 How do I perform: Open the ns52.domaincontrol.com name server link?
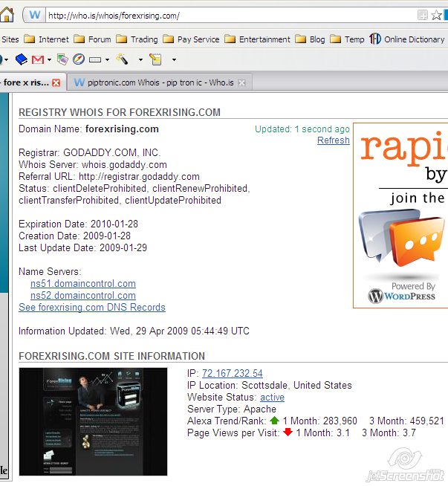(83, 295)
